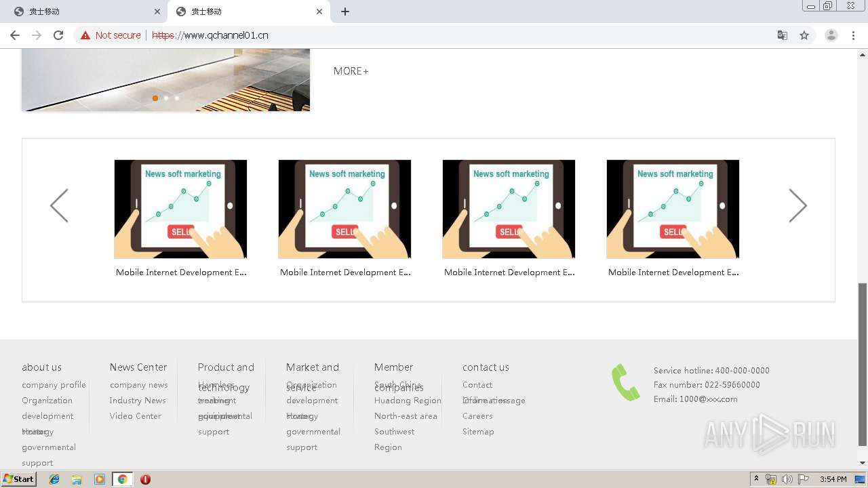This screenshot has height=488, width=868.
Task: Open the Chrome profile avatar menu
Action: pyautogui.click(x=831, y=35)
